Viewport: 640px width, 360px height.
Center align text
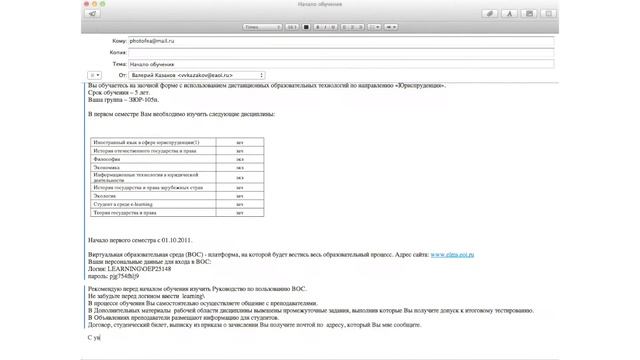point(352,27)
